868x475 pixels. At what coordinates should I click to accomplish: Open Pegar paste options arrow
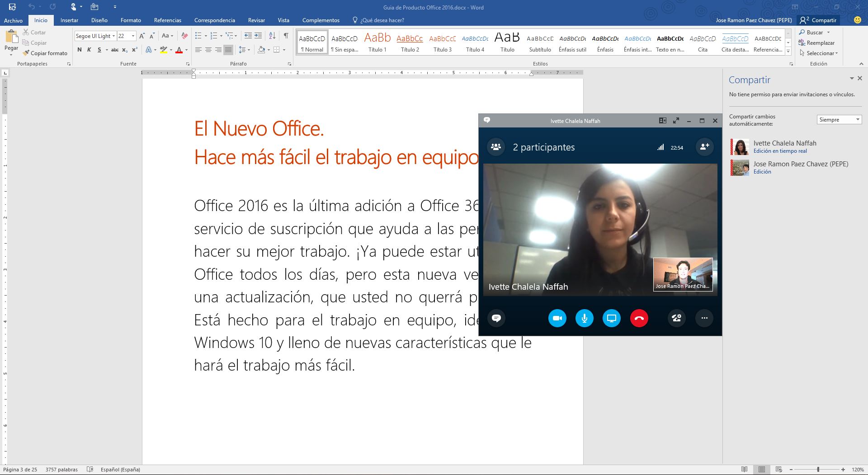[11, 55]
